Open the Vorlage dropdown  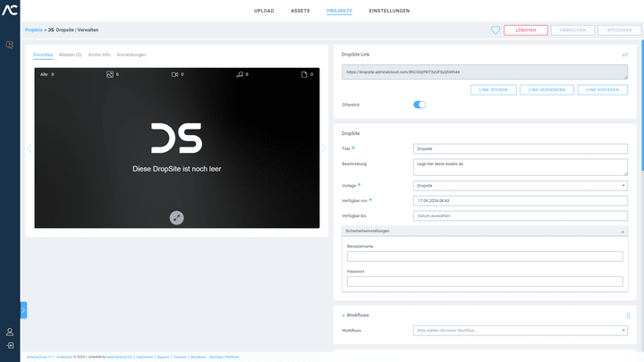pyautogui.click(x=521, y=185)
